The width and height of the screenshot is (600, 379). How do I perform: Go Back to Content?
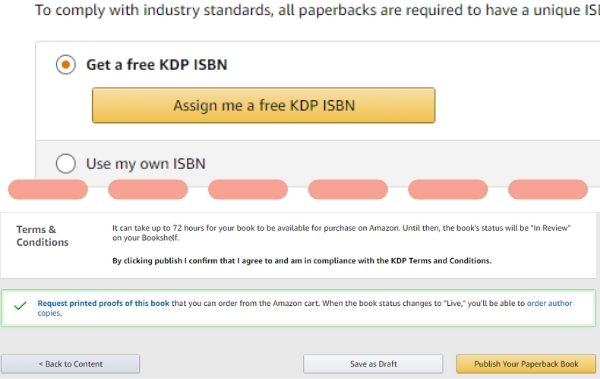(x=70, y=364)
